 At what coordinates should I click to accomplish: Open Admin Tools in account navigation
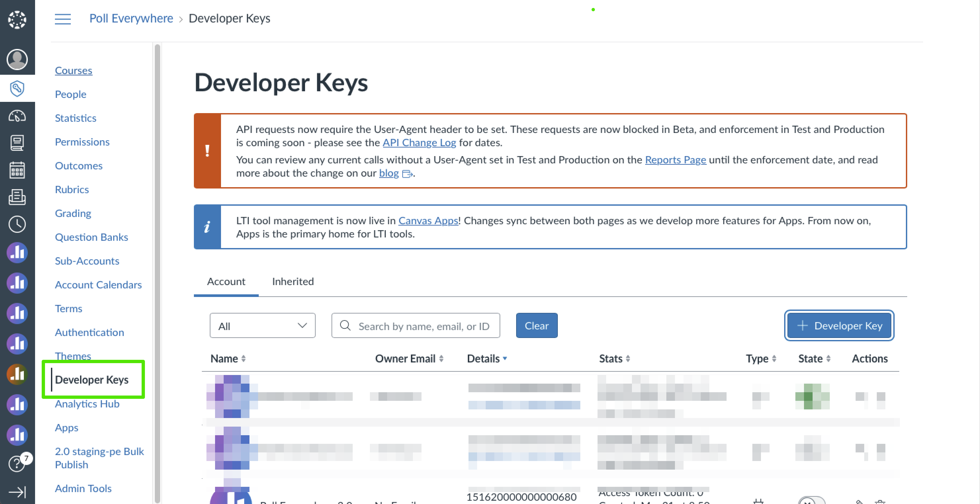[83, 488]
